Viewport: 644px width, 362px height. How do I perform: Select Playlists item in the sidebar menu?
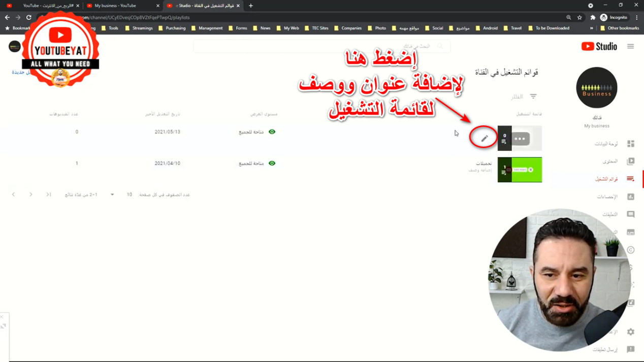point(607,179)
